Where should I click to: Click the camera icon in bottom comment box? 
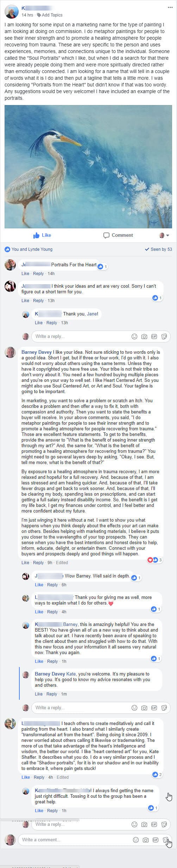tap(146, 840)
